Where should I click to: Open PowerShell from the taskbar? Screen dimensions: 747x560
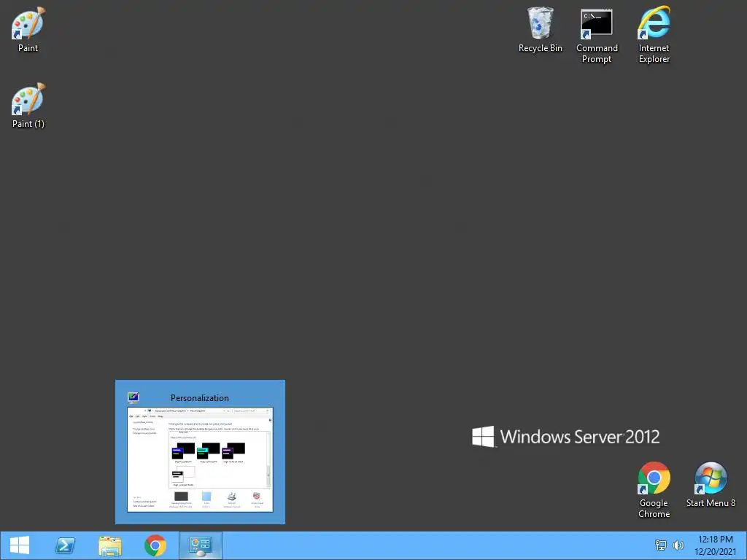point(65,545)
